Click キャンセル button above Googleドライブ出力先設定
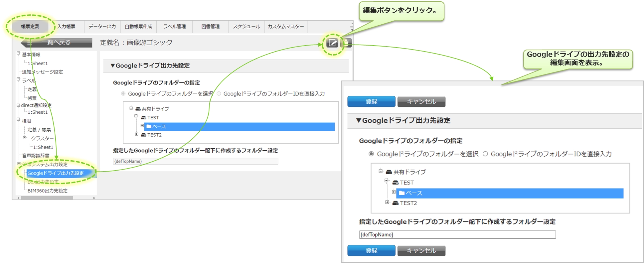 coord(421,101)
